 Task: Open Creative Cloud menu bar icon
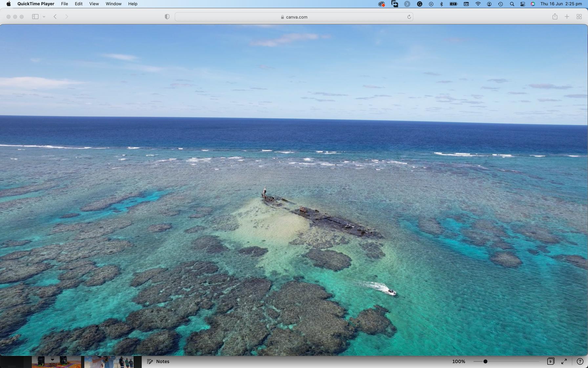click(381, 4)
